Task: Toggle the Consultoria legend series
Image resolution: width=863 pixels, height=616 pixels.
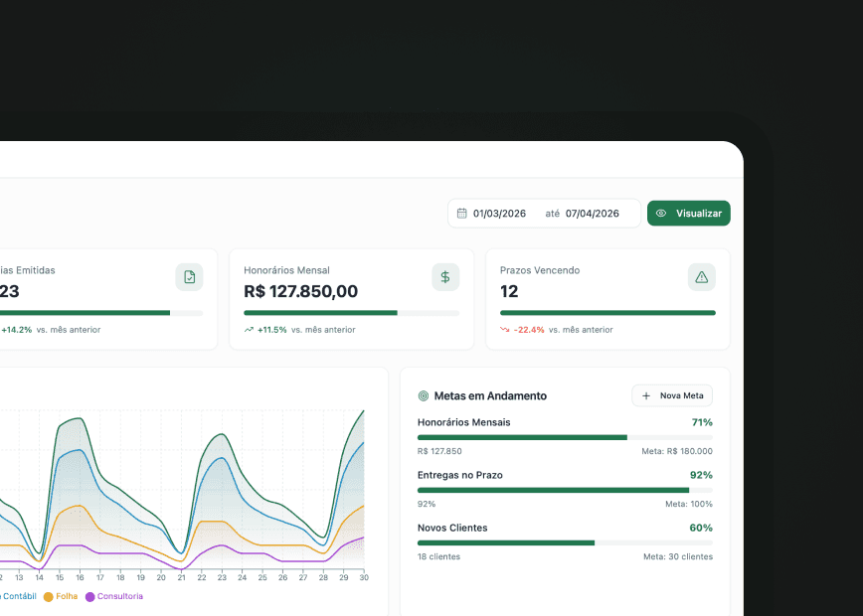Action: (114, 597)
